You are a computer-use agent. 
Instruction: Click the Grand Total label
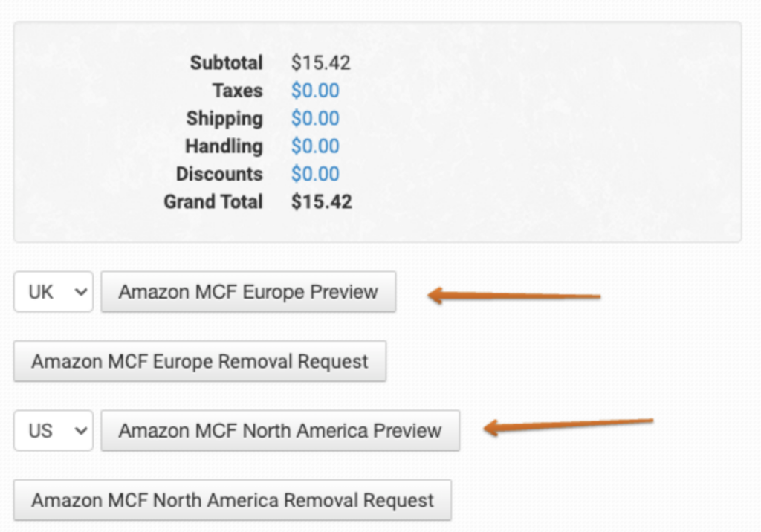coord(213,202)
